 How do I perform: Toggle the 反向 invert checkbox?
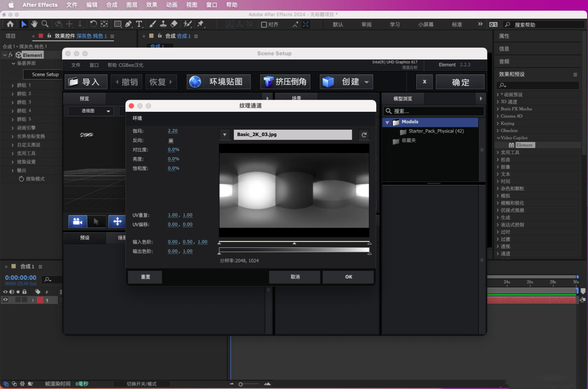tap(171, 140)
